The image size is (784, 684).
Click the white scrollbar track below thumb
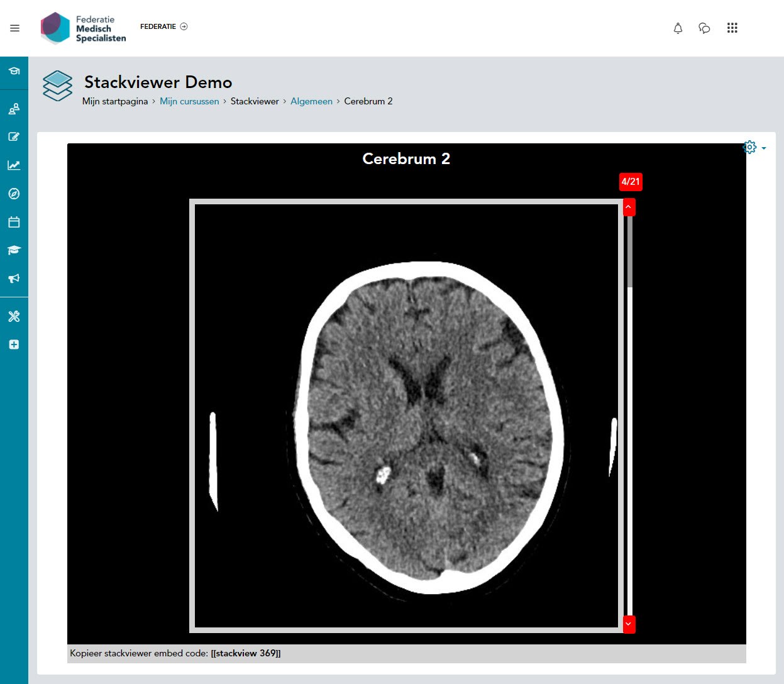629,451
